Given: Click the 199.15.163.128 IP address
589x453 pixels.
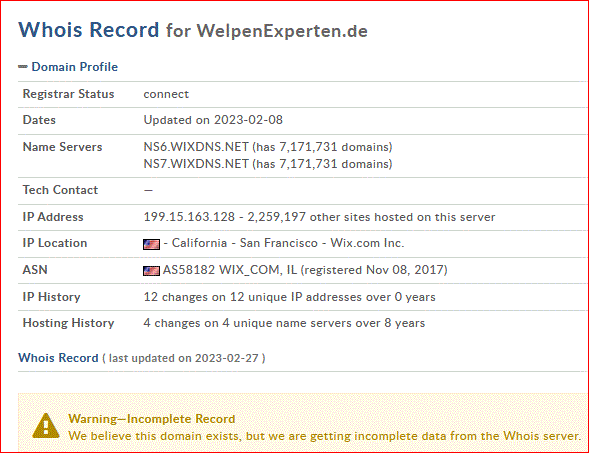Looking at the screenshot, I should tap(189, 217).
